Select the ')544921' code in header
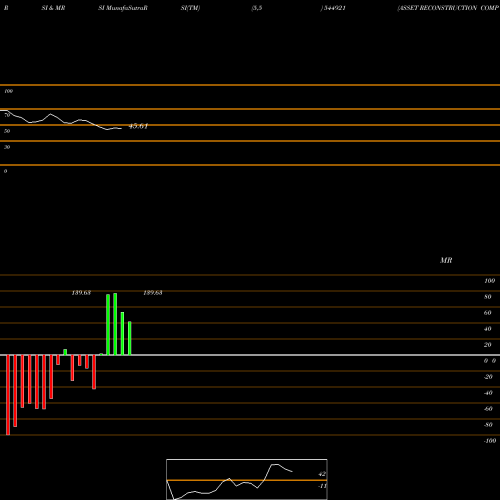 click(x=333, y=8)
